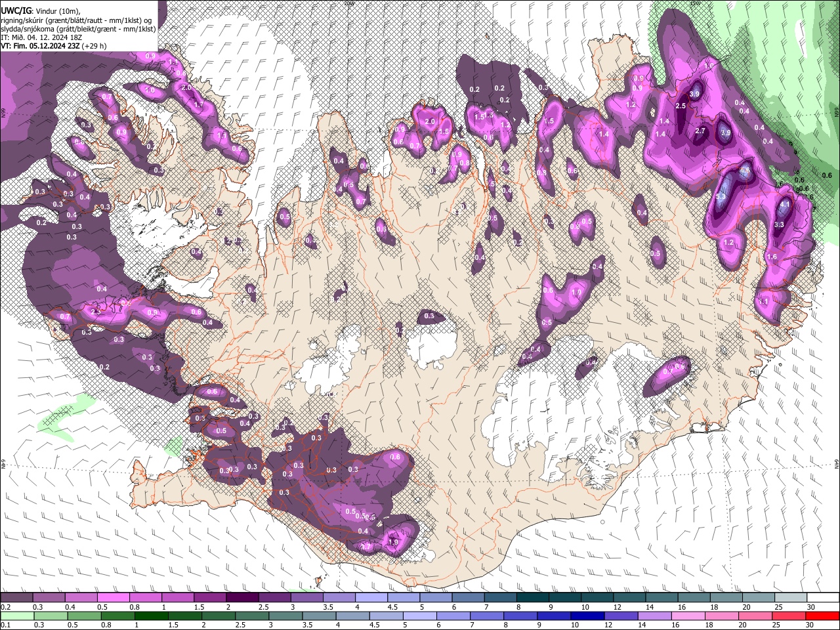This screenshot has height=630, width=840.
Task: Click the bright red above-30 rain swatch
Action: (x=822, y=616)
